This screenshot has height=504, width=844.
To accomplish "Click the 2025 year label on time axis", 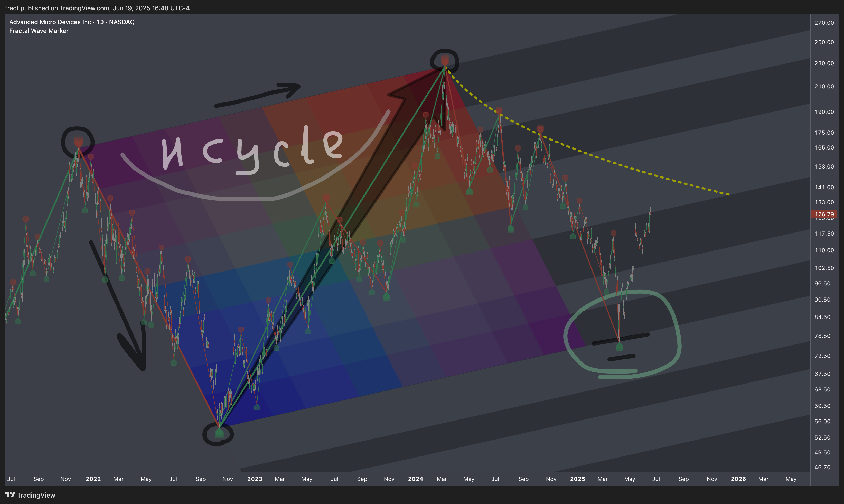I will (577, 479).
